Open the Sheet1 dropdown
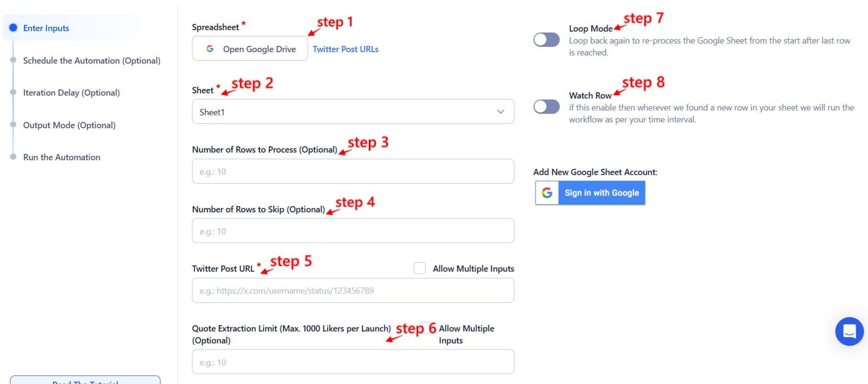The width and height of the screenshot is (868, 384). pos(353,111)
